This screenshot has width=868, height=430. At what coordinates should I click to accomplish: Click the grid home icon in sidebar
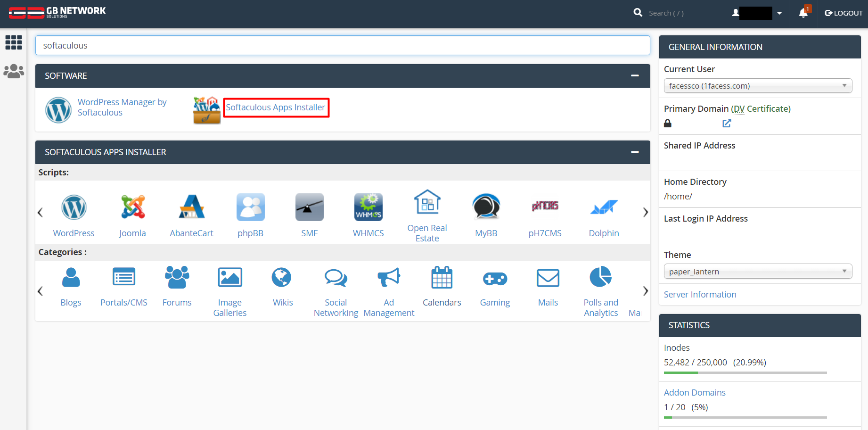(x=14, y=42)
